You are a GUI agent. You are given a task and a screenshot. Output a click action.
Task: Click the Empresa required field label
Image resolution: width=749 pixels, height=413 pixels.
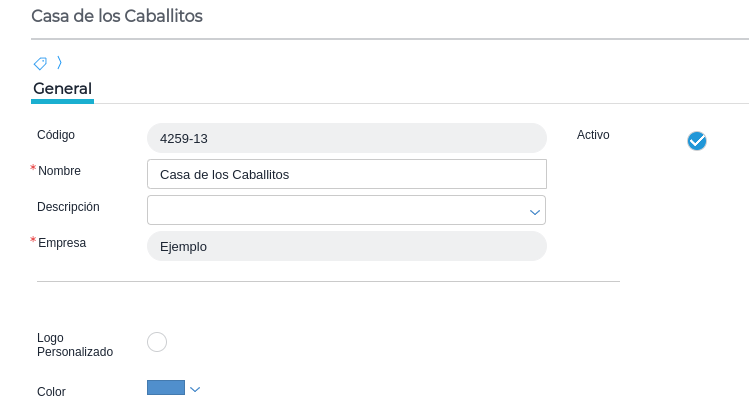tap(62, 243)
